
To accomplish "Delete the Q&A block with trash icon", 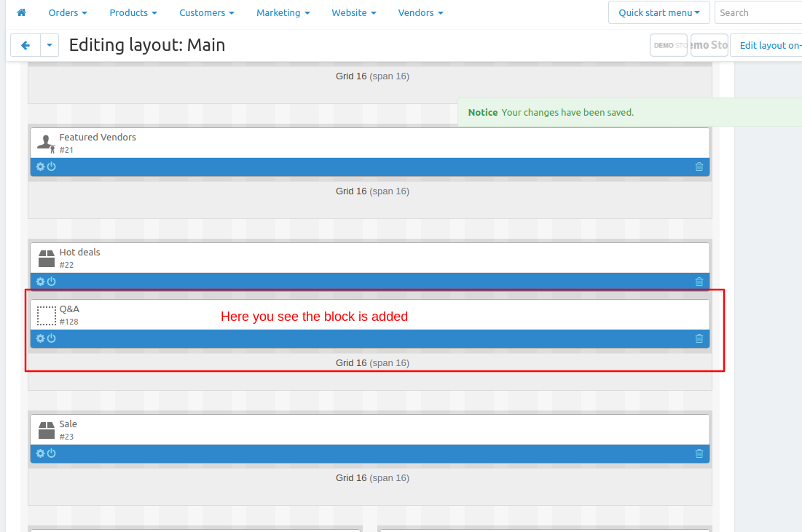I will pyautogui.click(x=699, y=338).
